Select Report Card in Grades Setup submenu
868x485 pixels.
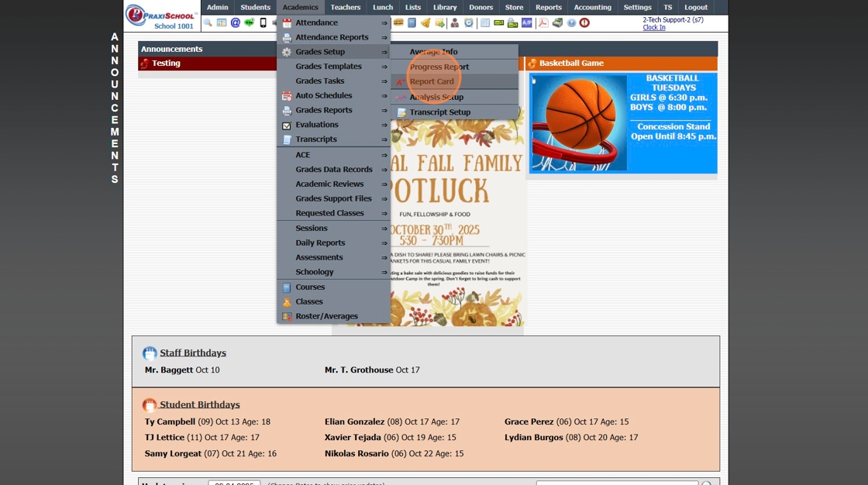point(454,81)
